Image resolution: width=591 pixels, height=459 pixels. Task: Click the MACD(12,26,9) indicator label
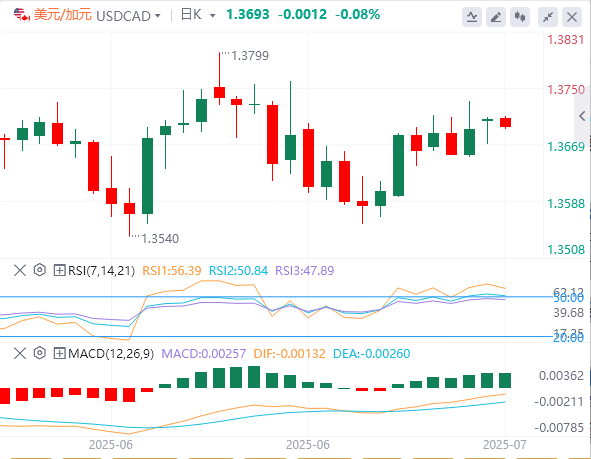(111, 353)
